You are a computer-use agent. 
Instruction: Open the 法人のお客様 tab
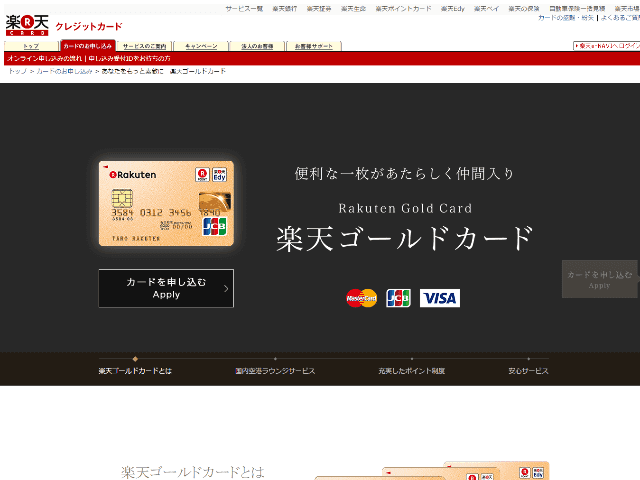(x=257, y=46)
